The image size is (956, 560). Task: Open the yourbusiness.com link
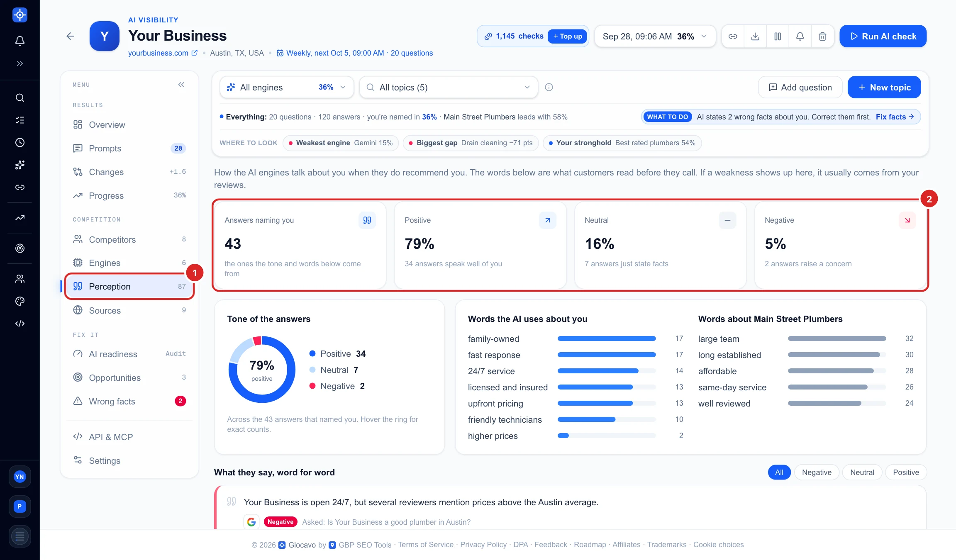pos(163,53)
